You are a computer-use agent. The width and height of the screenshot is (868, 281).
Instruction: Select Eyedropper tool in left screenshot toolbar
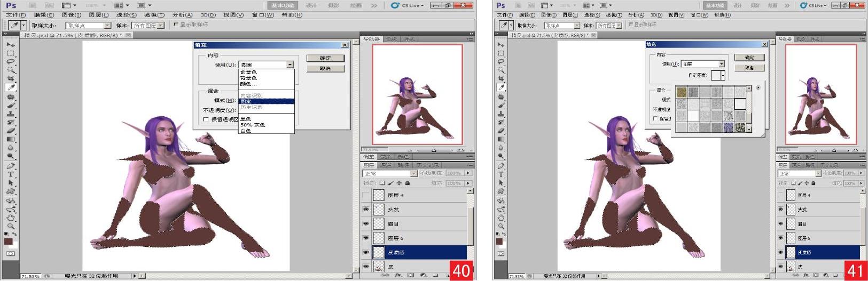11,87
